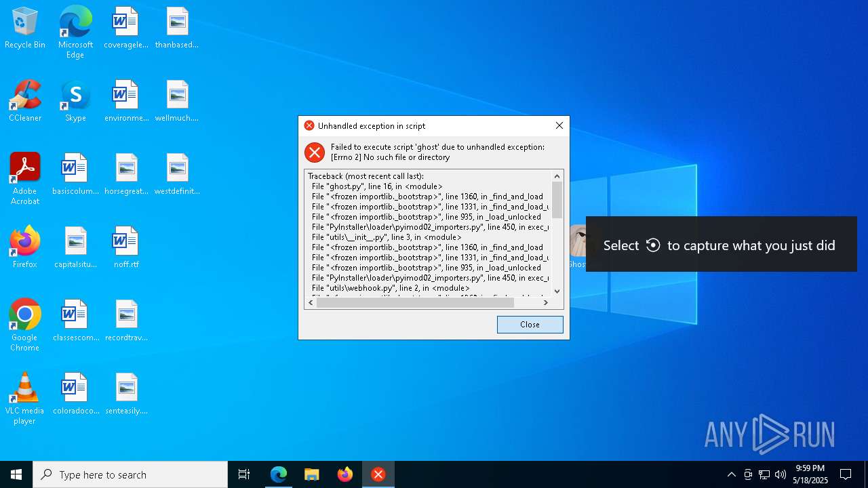Open the clock showing 9:59 PM
Viewport: 868px width, 488px height.
[810, 474]
